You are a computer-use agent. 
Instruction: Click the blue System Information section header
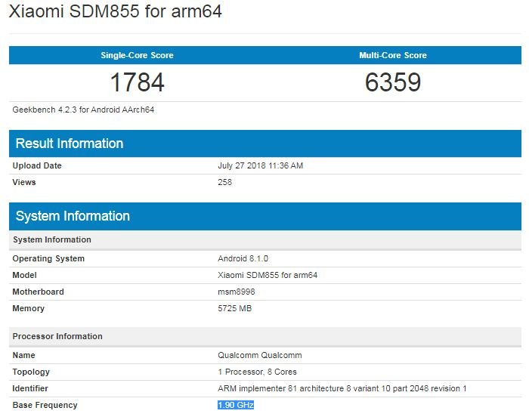coord(73,216)
